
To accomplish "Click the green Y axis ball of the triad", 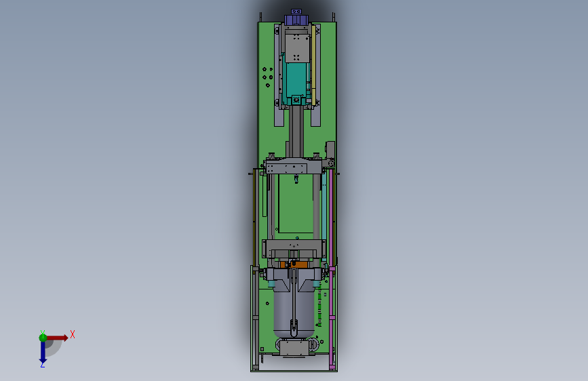I will point(43,338).
